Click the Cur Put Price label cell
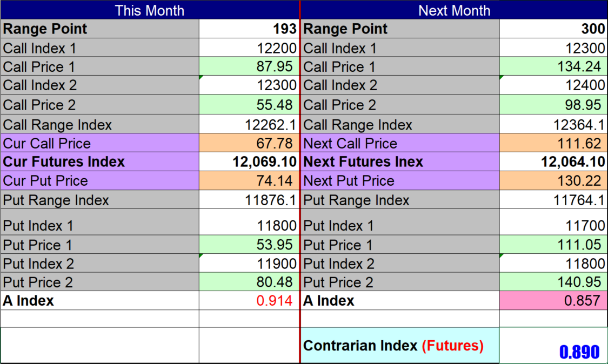The image size is (608, 364). pyautogui.click(x=100, y=181)
